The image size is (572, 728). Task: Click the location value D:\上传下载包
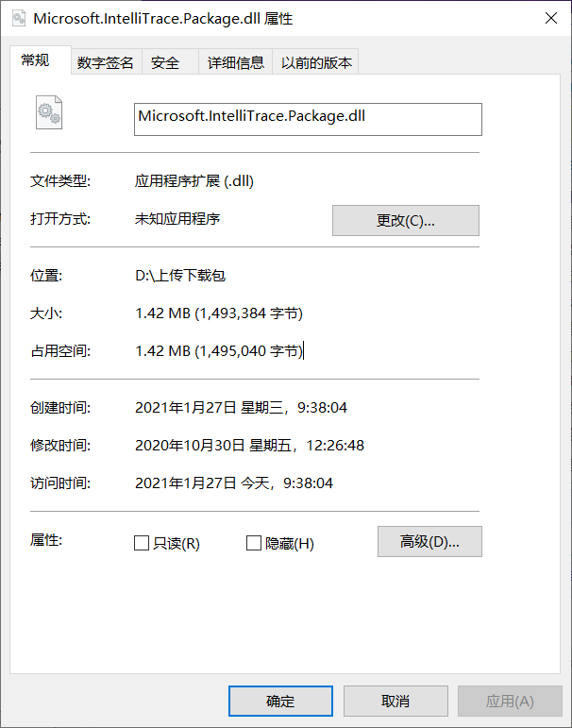click(180, 276)
